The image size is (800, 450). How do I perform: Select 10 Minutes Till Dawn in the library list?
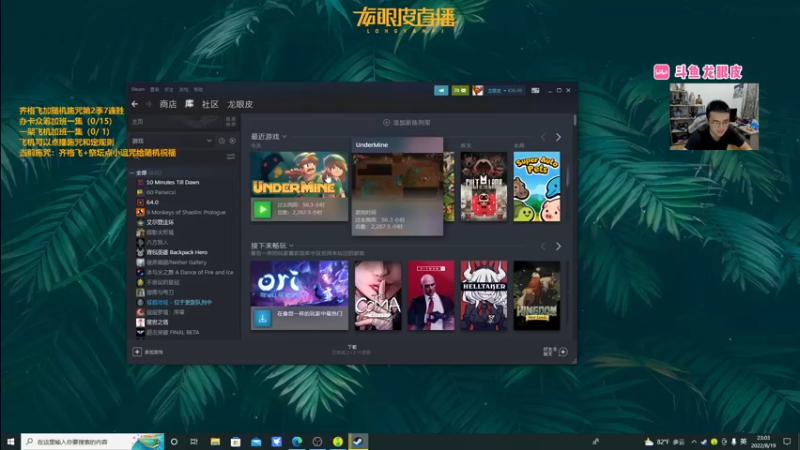pyautogui.click(x=172, y=182)
